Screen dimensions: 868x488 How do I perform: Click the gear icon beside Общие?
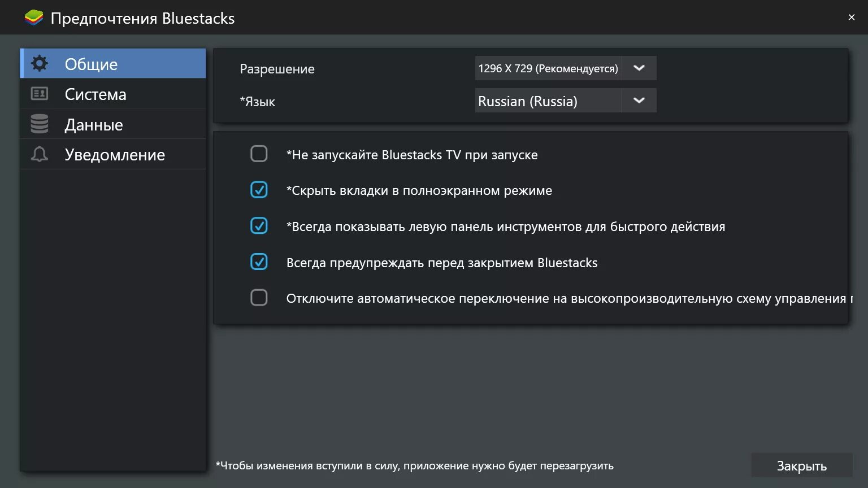[x=40, y=63]
